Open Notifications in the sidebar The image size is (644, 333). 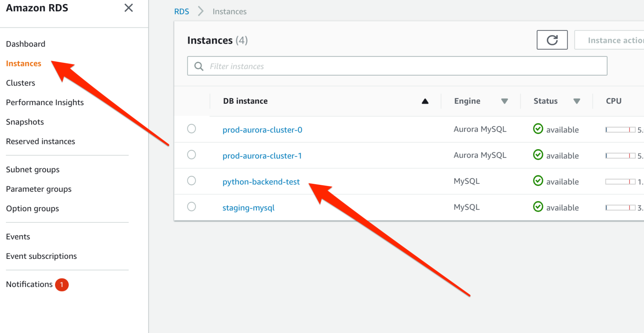pos(30,285)
